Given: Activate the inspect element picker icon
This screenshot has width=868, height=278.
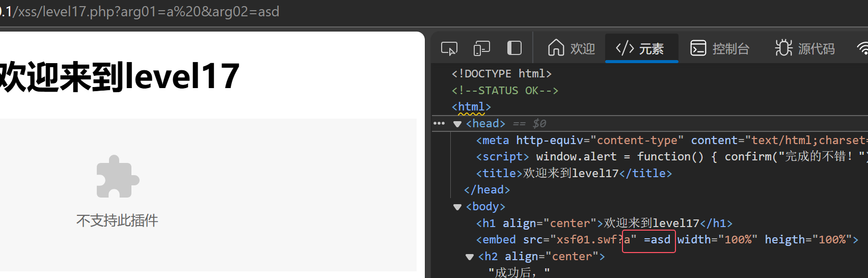Looking at the screenshot, I should (x=449, y=48).
